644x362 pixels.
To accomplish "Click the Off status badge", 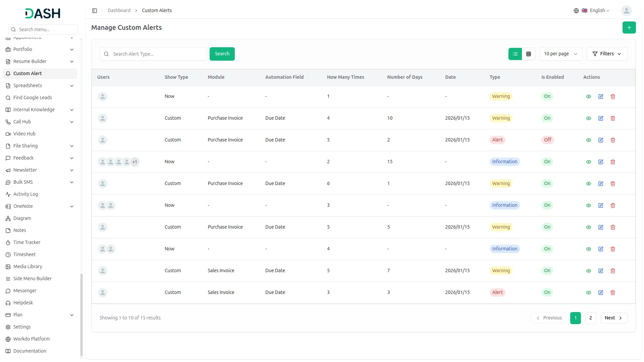I will 547,140.
